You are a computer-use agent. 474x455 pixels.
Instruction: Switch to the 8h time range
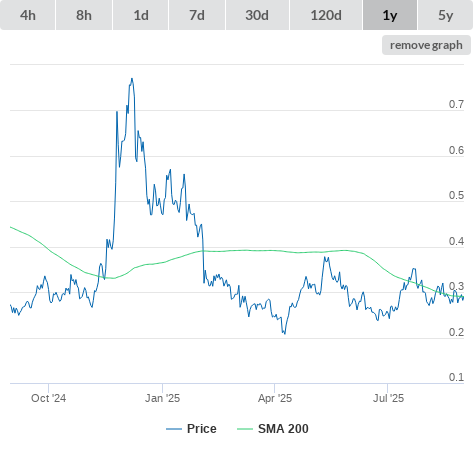click(x=84, y=15)
